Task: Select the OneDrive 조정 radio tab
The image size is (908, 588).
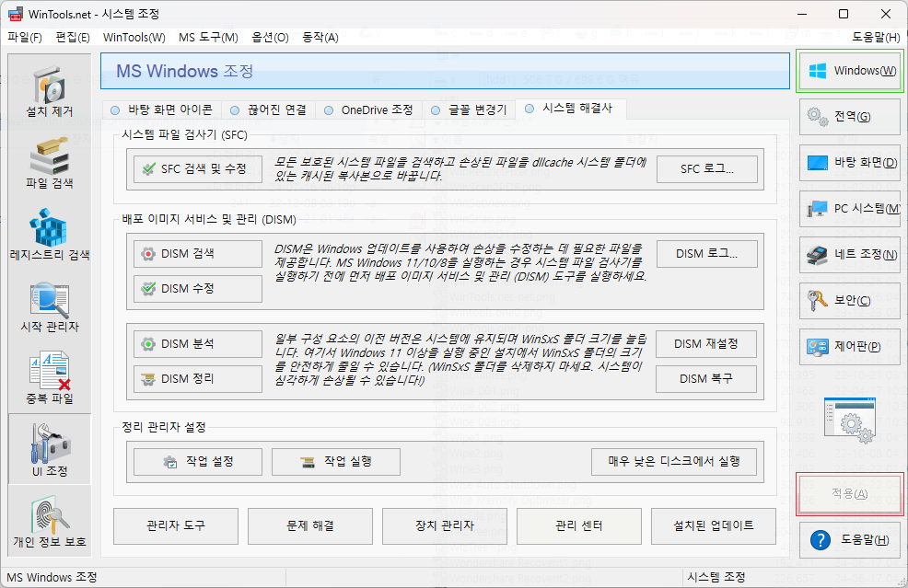Action: 368,110
